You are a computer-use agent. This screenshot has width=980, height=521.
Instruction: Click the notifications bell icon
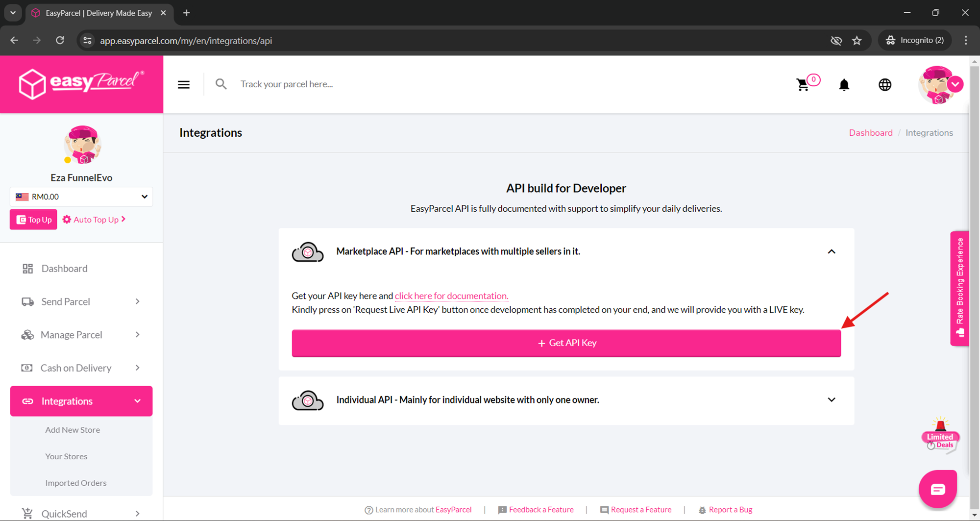coord(844,85)
